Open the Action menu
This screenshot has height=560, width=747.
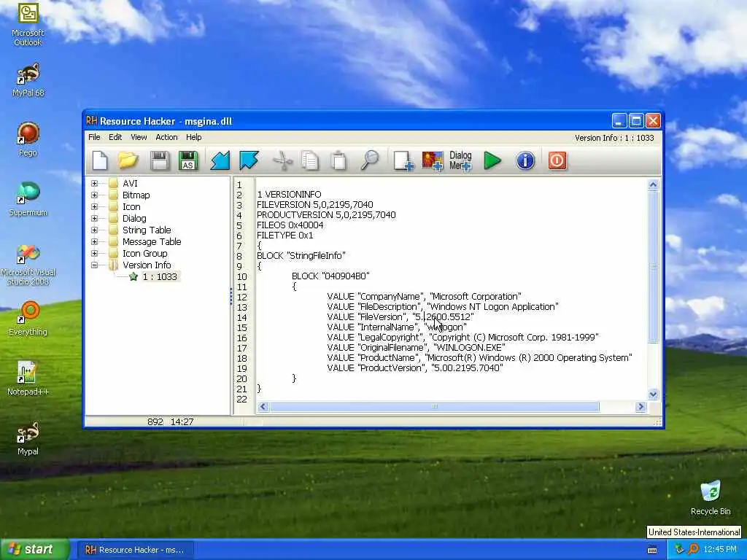coord(166,137)
